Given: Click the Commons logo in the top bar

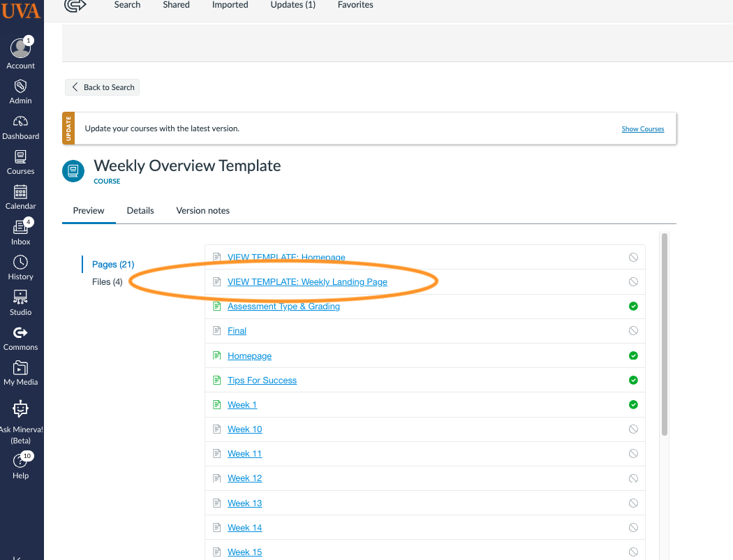Looking at the screenshot, I should pos(75,6).
